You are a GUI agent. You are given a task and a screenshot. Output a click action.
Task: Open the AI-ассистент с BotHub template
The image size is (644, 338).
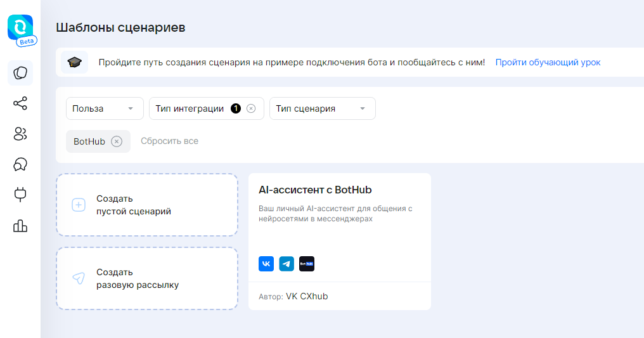340,242
